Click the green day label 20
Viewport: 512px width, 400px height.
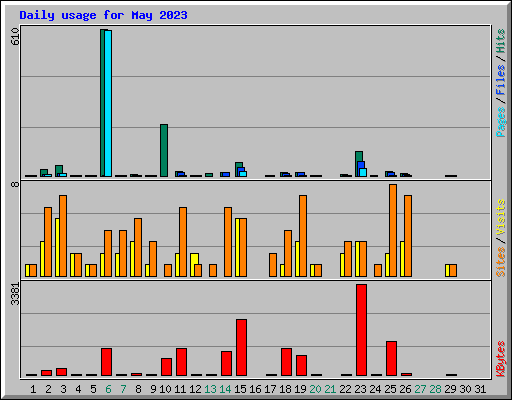[315, 389]
